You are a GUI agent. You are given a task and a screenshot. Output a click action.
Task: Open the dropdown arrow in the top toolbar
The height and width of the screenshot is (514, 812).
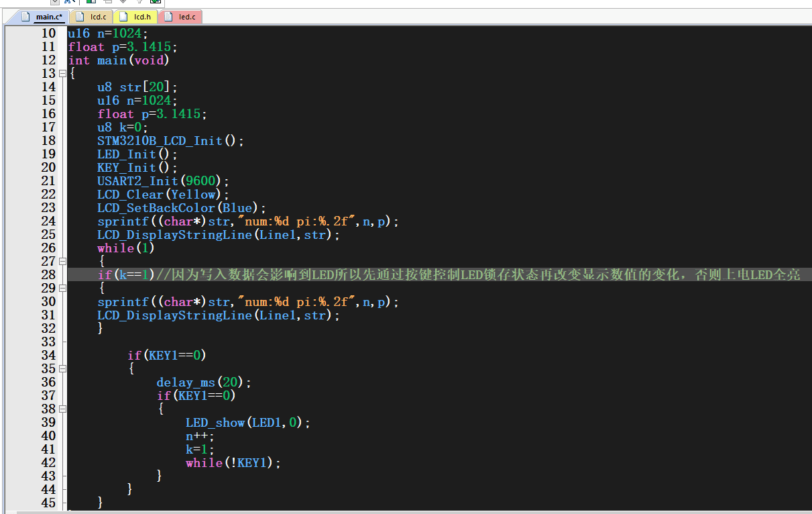pos(55,2)
